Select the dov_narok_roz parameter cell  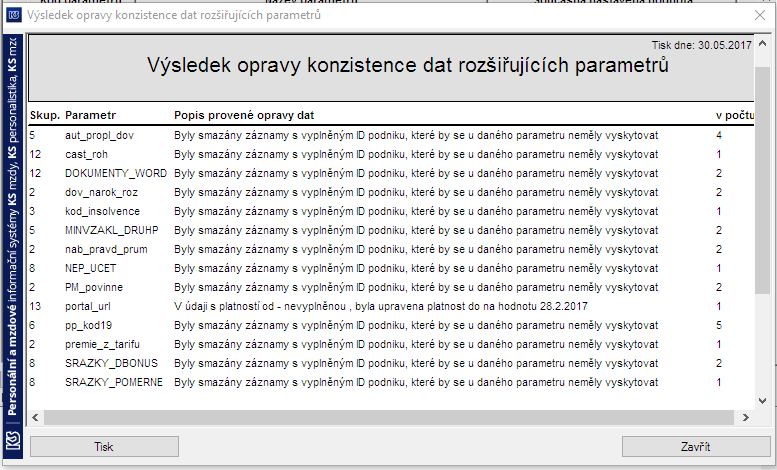click(101, 192)
